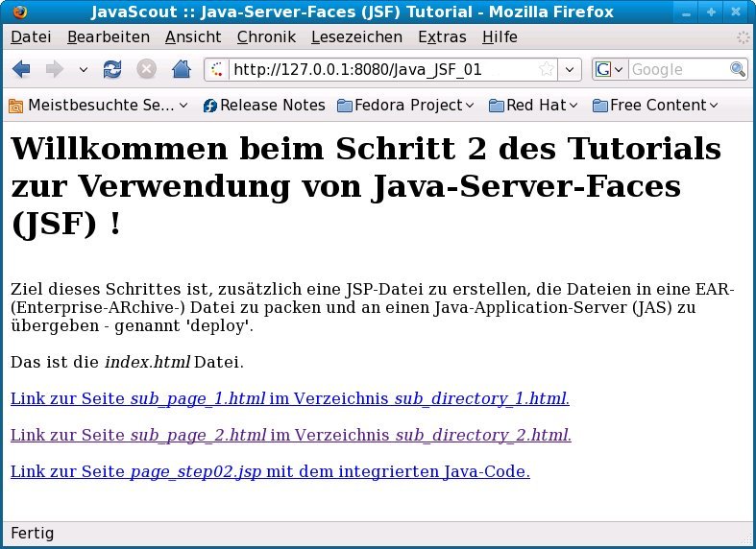Open the history dropdown next to Forward
Viewport: 756px width, 549px height.
pyautogui.click(x=84, y=69)
